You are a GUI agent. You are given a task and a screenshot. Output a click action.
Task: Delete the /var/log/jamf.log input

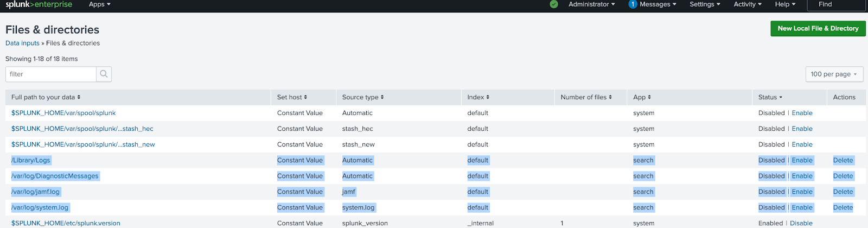843,192
